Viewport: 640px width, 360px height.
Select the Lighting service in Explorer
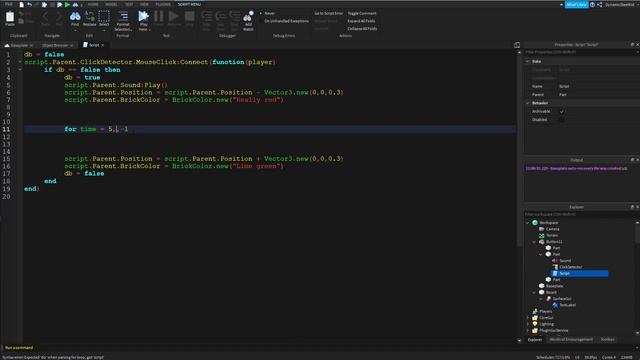tap(543, 324)
